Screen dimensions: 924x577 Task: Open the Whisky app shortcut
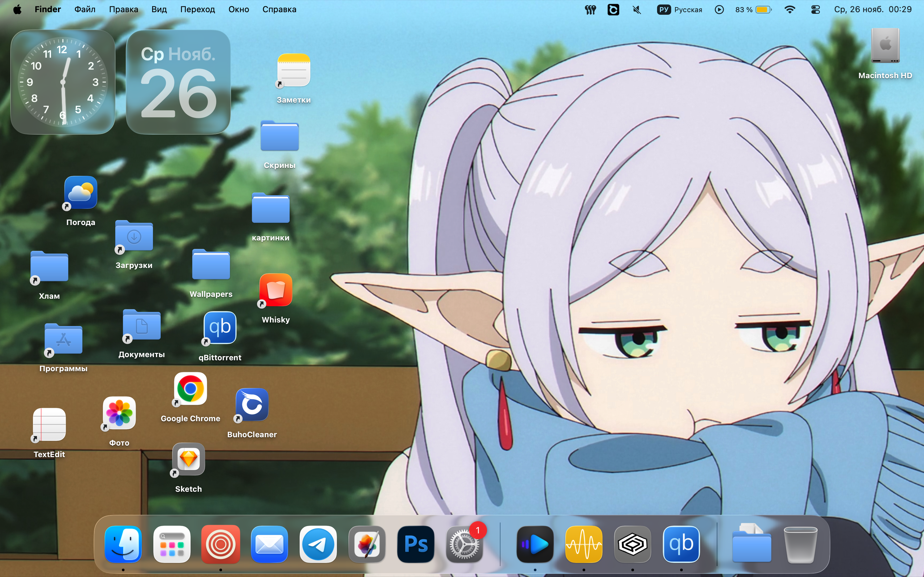276,290
